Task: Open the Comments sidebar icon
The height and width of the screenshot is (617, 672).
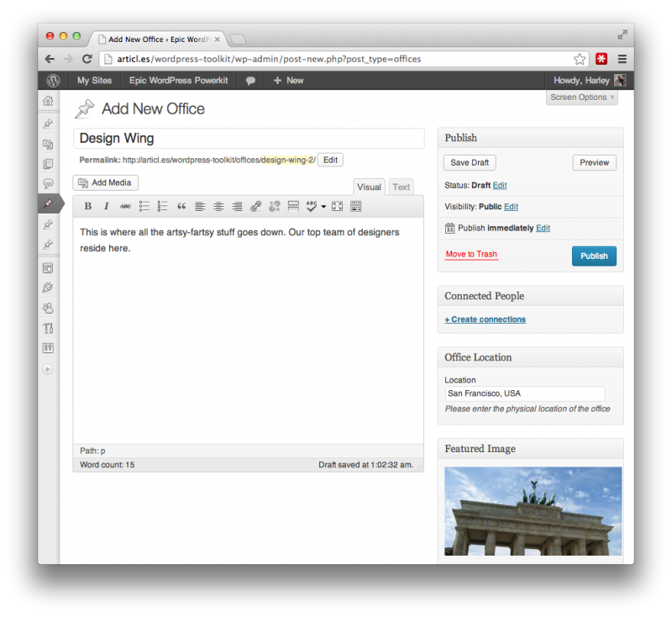Action: 48,183
